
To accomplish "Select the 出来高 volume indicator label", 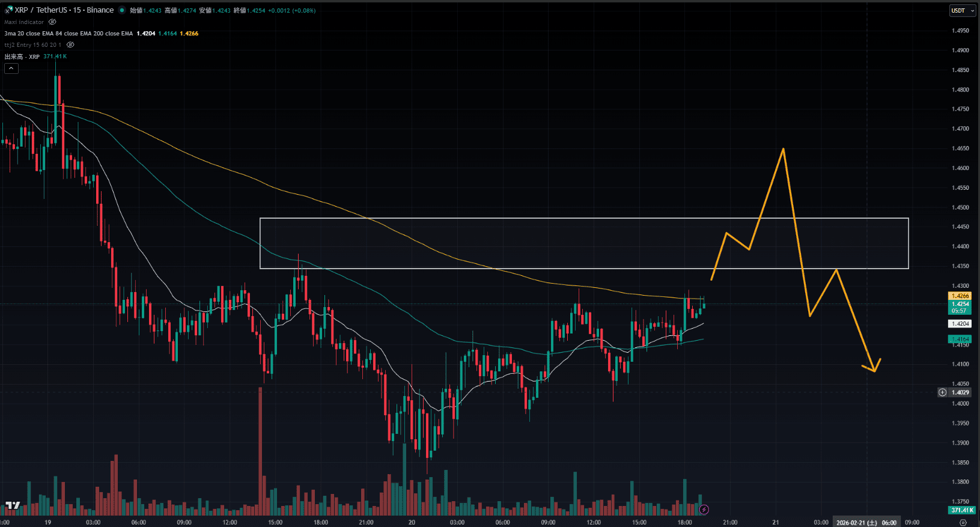I will 22,56.
